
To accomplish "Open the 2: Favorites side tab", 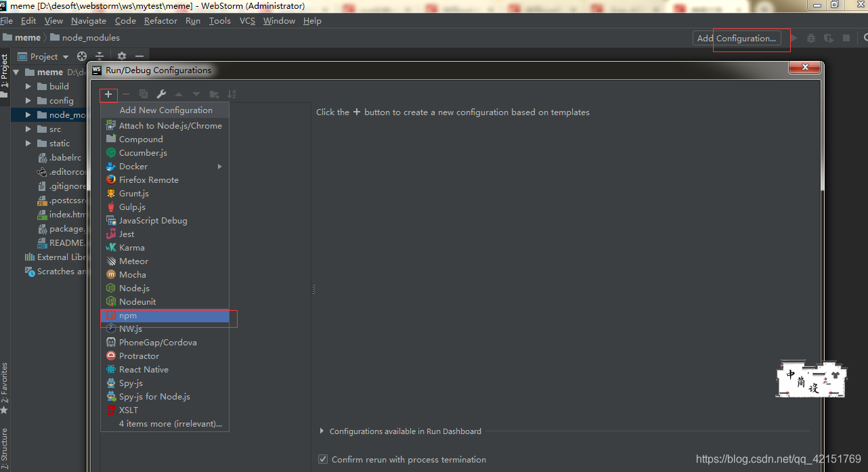I will pos(5,388).
